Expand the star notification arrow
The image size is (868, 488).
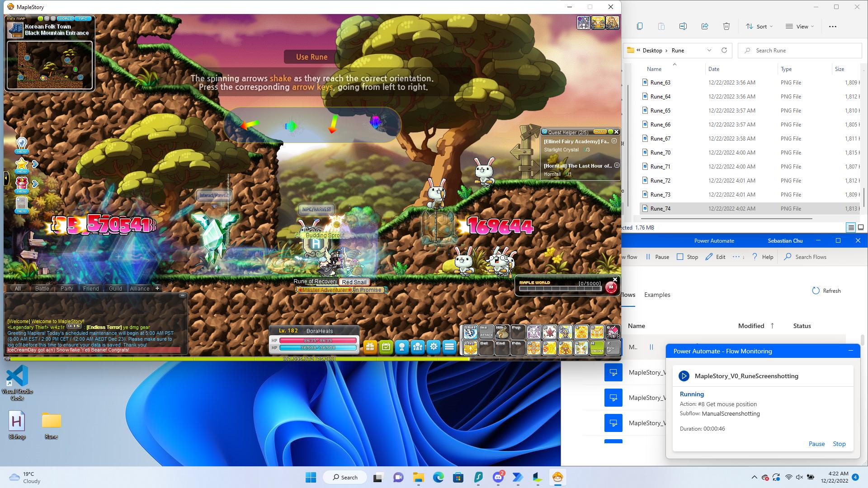pyautogui.click(x=35, y=164)
